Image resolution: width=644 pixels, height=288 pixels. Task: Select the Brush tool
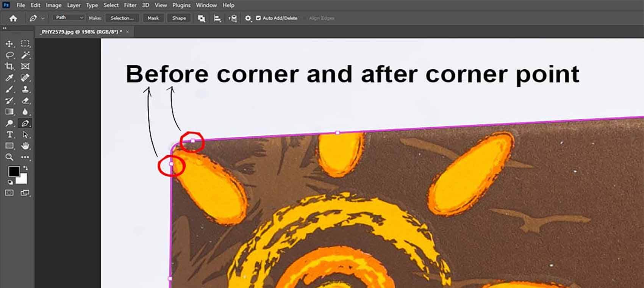(9, 89)
